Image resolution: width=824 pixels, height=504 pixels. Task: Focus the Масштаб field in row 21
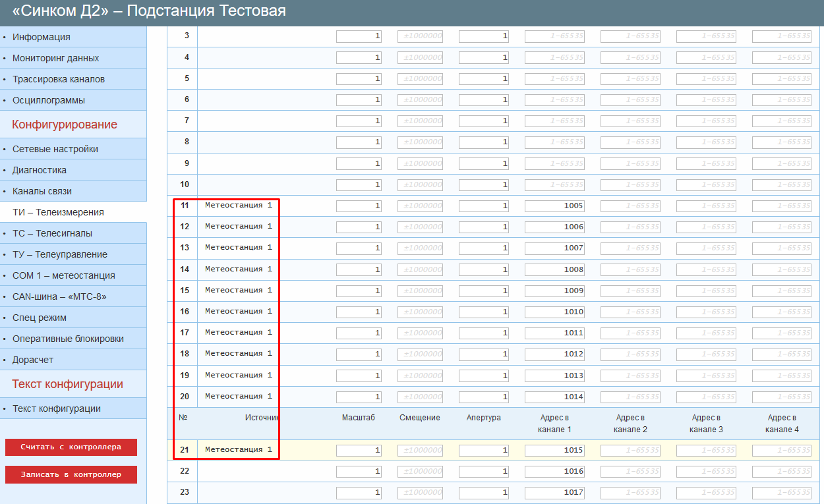click(359, 451)
